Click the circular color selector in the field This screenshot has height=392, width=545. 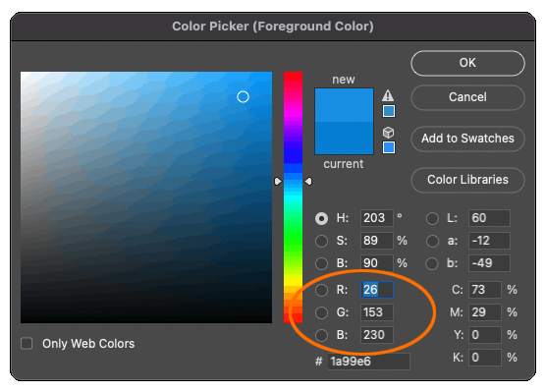[243, 96]
